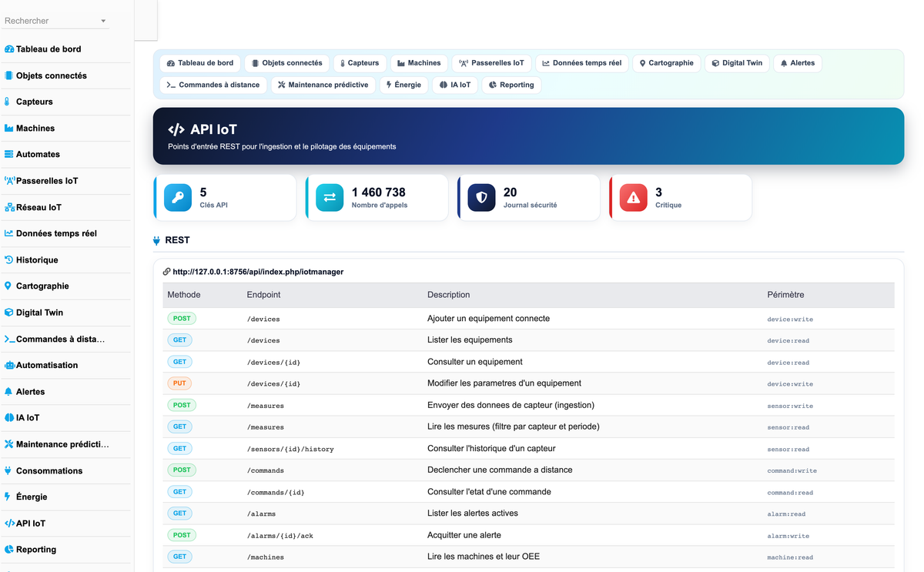Viewport: 924px width, 572px height.
Task: Click the Automates sidebar icon
Action: tap(9, 154)
